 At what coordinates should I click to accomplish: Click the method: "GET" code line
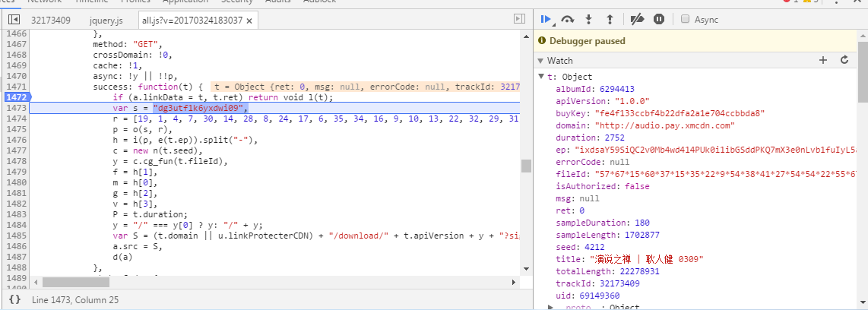tap(127, 44)
